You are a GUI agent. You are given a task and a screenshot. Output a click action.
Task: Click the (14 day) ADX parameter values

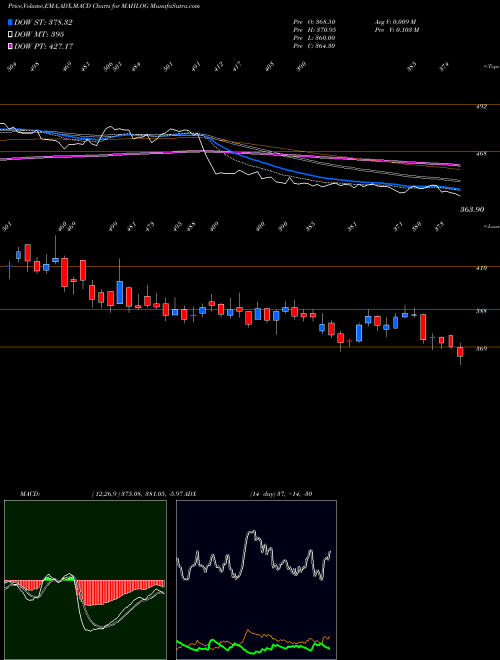tap(281, 493)
